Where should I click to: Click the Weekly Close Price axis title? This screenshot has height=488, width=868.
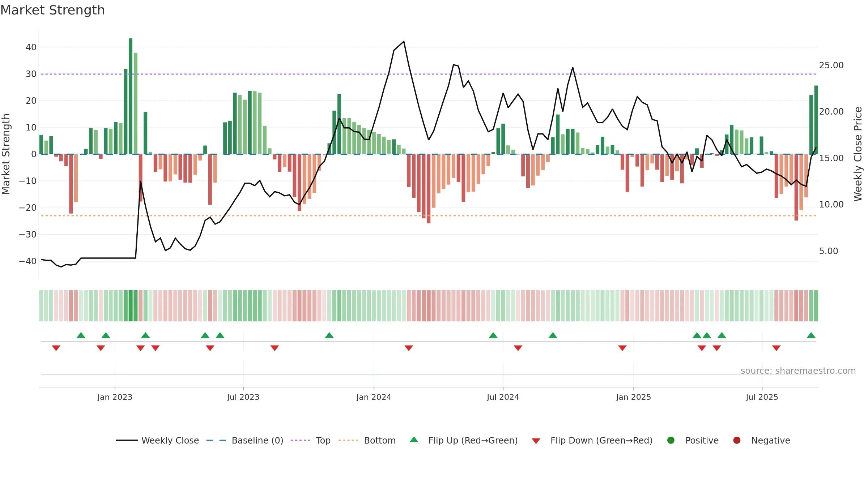pyautogui.click(x=858, y=154)
